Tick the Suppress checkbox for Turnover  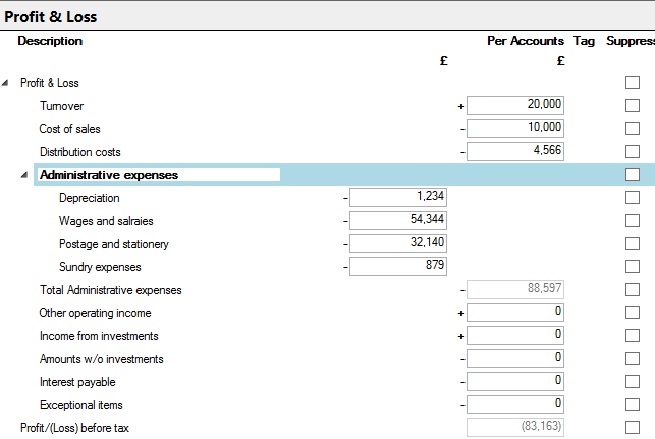coord(632,105)
